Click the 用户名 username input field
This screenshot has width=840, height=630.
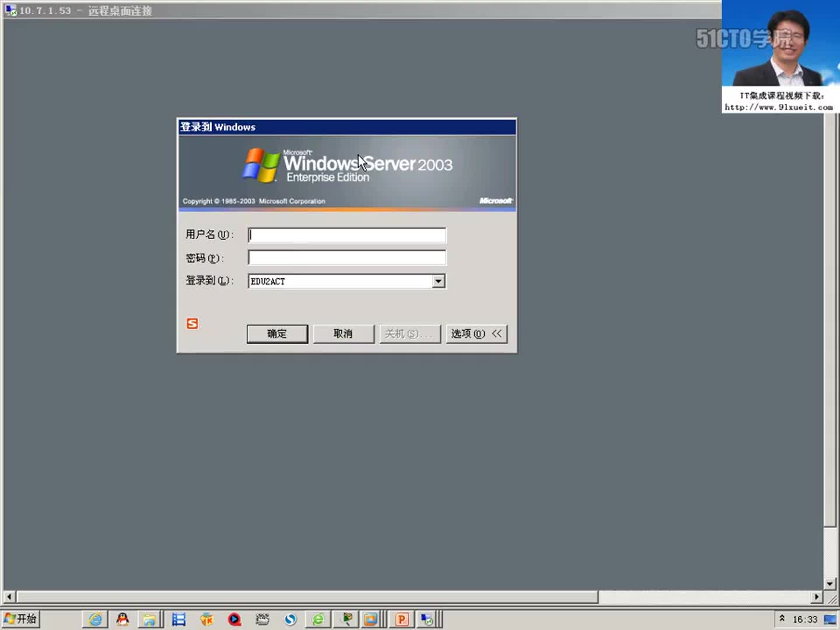(x=347, y=235)
